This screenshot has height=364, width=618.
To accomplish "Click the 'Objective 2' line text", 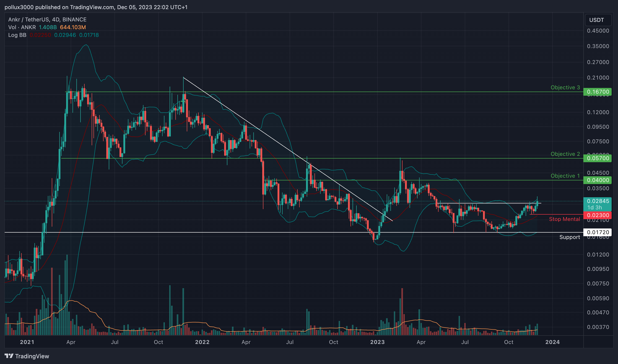I will pos(565,154).
